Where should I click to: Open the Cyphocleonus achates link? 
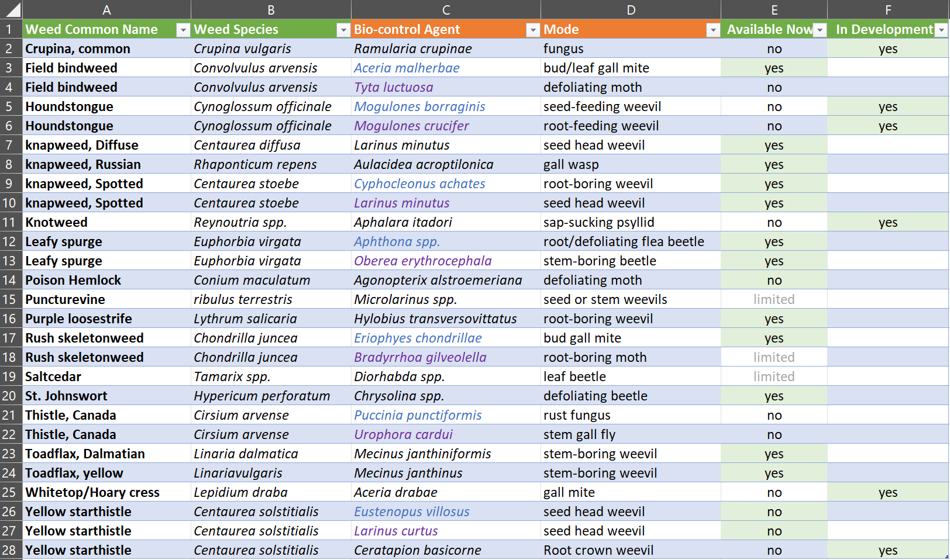click(419, 184)
